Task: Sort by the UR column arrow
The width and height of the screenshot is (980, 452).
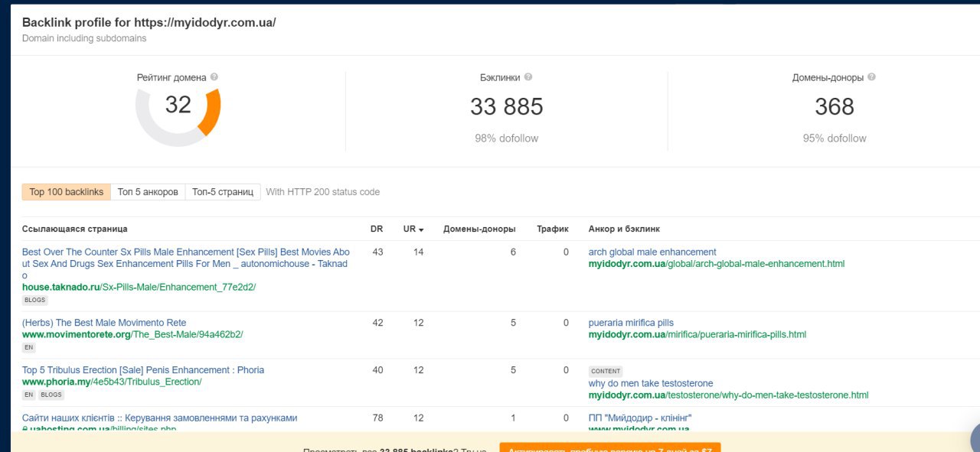Action: (421, 229)
